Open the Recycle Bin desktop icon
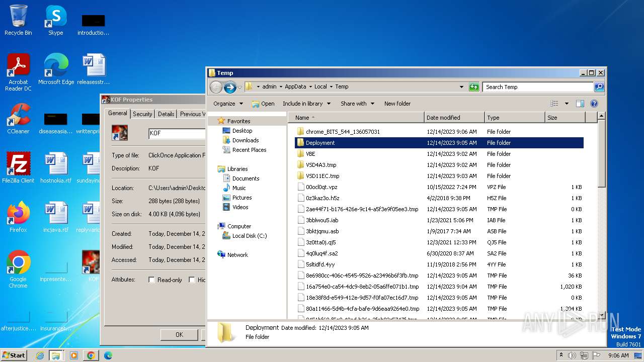 [x=18, y=20]
